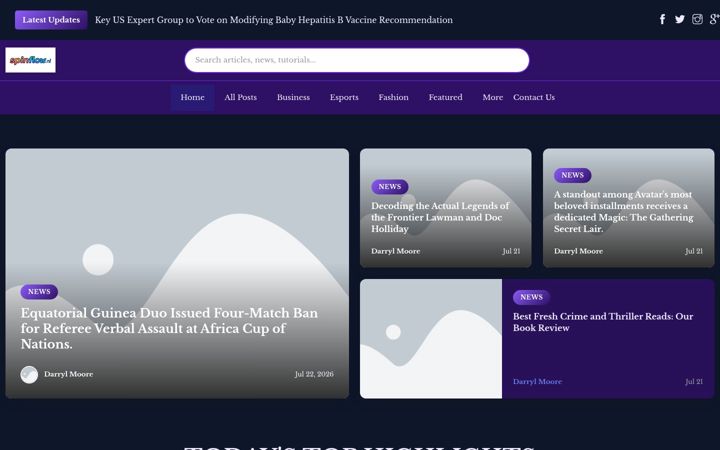This screenshot has height=450, width=720.
Task: Open the Contact Us page
Action: (x=534, y=97)
